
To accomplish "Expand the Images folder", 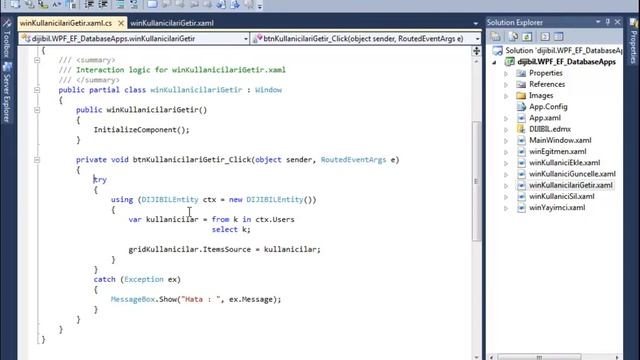I will [x=506, y=96].
